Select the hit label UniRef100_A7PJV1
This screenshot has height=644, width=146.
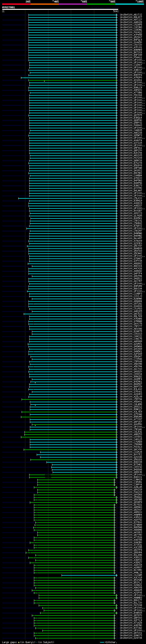tap(131, 48)
